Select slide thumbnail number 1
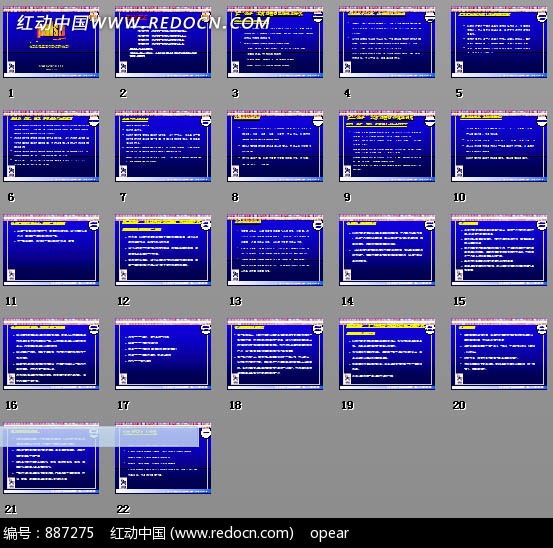Image resolution: width=553 pixels, height=548 pixels. pyautogui.click(x=51, y=42)
